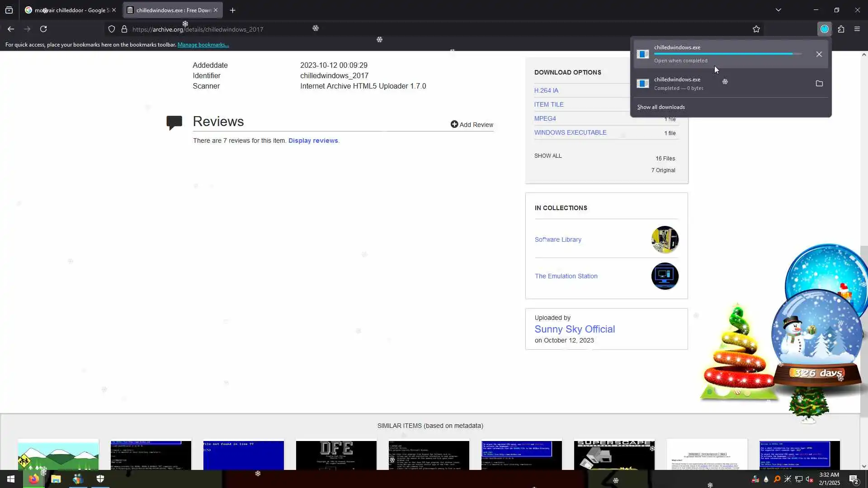Click the Add Review button
Viewport: 868px width, 488px height.
point(472,125)
